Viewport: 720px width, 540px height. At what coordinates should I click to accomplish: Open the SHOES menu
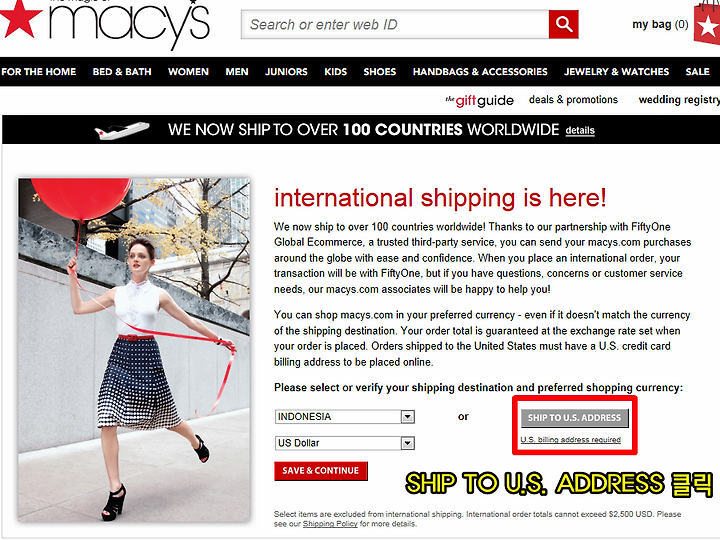pos(380,72)
